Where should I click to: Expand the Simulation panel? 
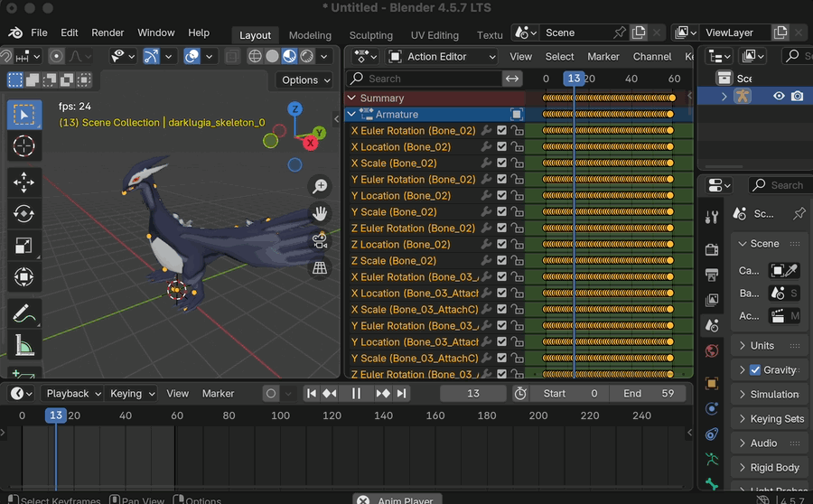click(x=770, y=394)
